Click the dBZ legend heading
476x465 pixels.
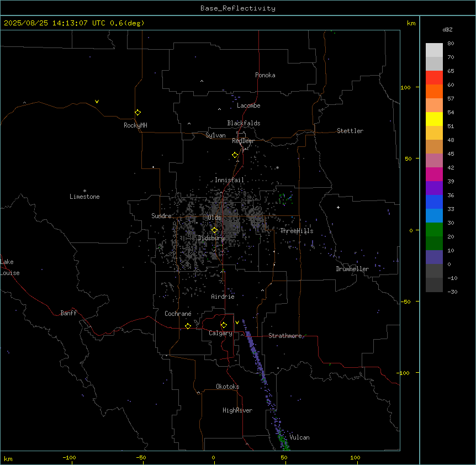click(447, 29)
